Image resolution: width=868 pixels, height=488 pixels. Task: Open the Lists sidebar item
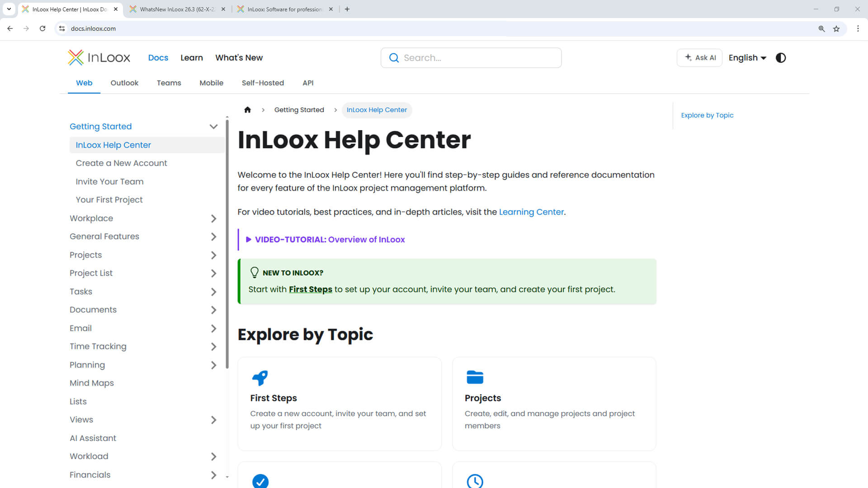pyautogui.click(x=78, y=402)
